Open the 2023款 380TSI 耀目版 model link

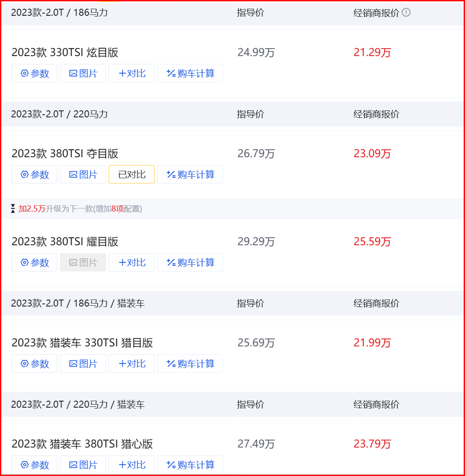coord(65,242)
